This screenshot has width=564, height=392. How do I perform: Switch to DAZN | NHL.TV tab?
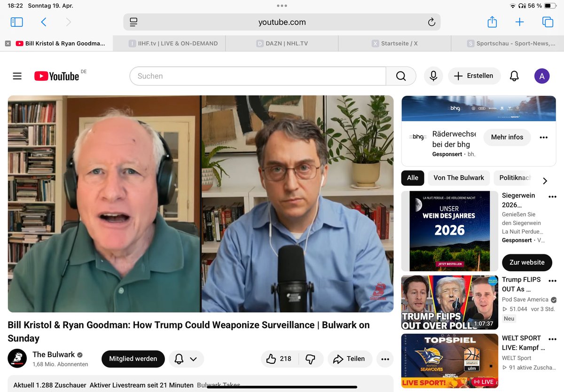tap(282, 43)
